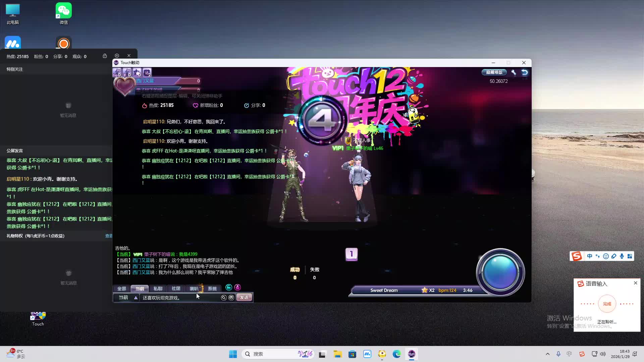The image size is (644, 362).
Task: Open Sogou toolbox grid icon
Action: coord(630,256)
